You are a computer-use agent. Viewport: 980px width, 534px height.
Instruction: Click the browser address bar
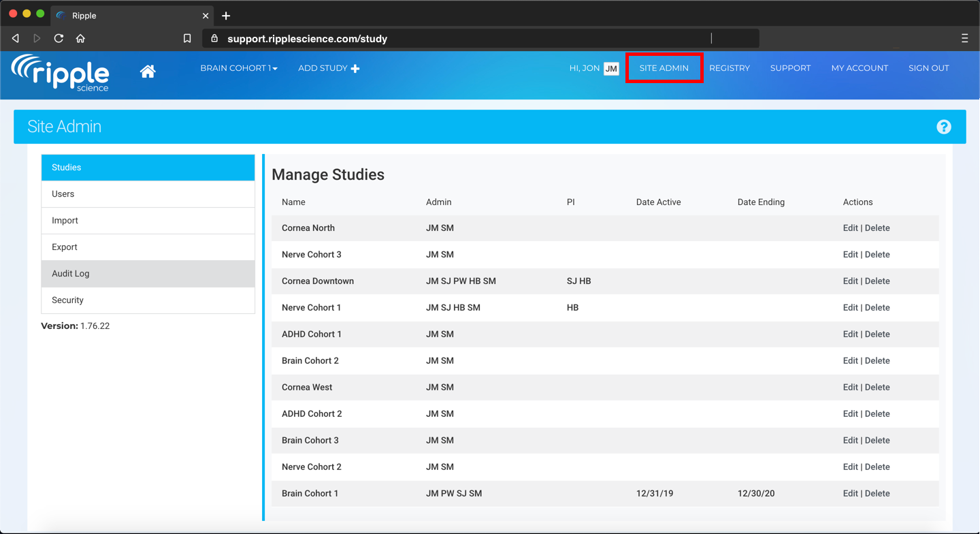[476, 39]
